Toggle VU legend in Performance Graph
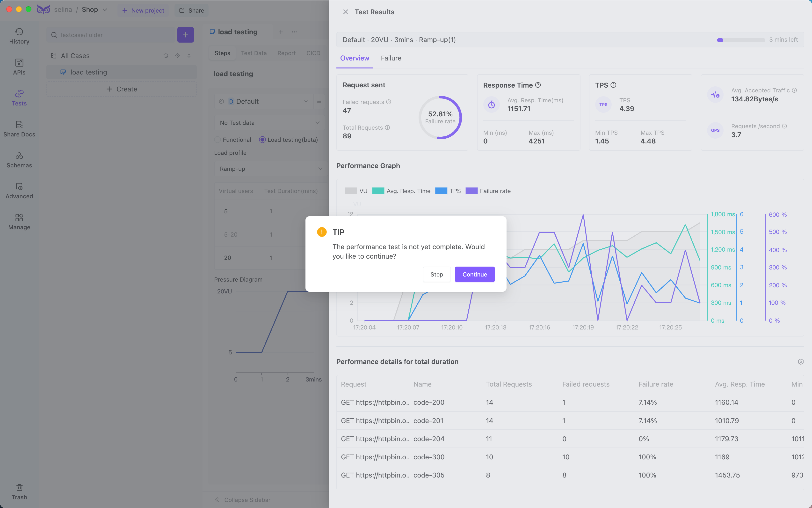This screenshot has height=508, width=812. tap(356, 191)
